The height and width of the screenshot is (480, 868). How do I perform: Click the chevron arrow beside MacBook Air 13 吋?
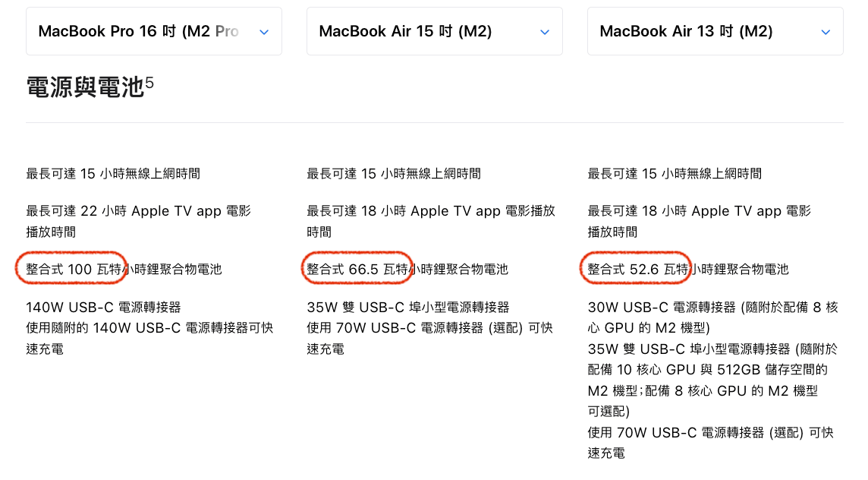coord(826,32)
